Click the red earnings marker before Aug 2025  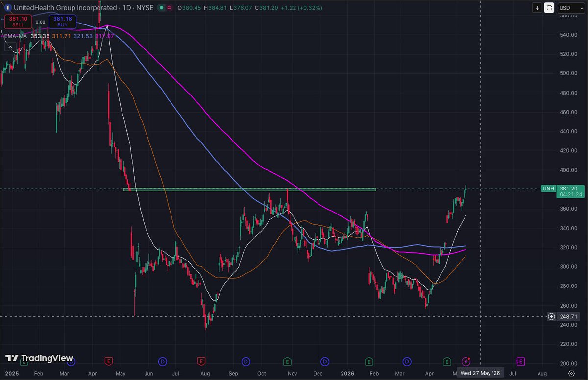200,362
